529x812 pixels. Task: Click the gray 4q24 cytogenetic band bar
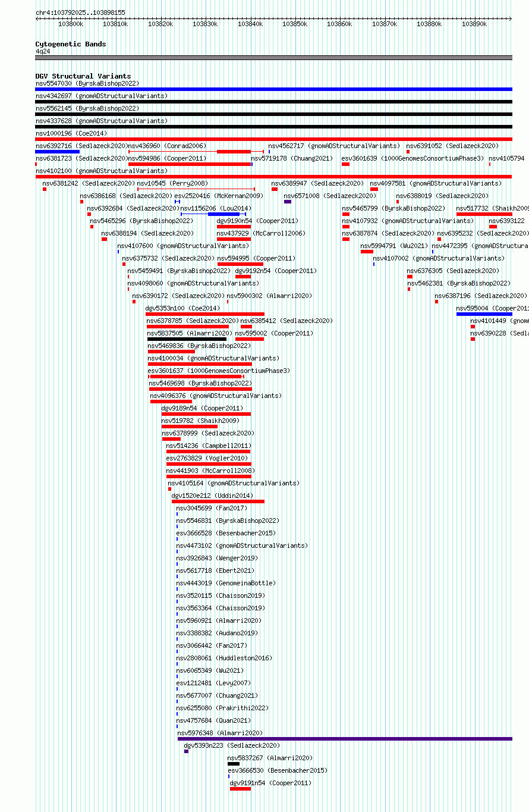274,58
